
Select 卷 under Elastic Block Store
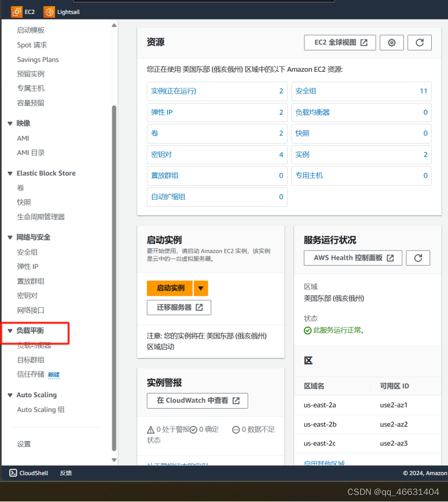point(21,188)
